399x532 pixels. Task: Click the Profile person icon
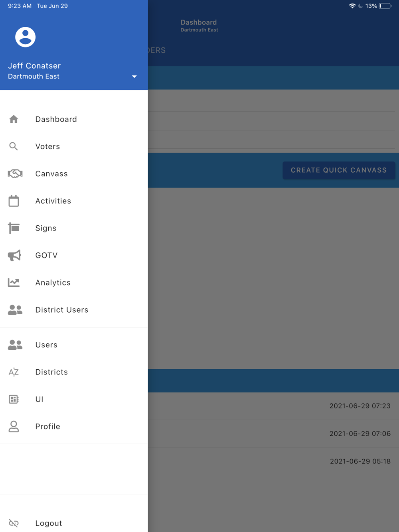(14, 426)
